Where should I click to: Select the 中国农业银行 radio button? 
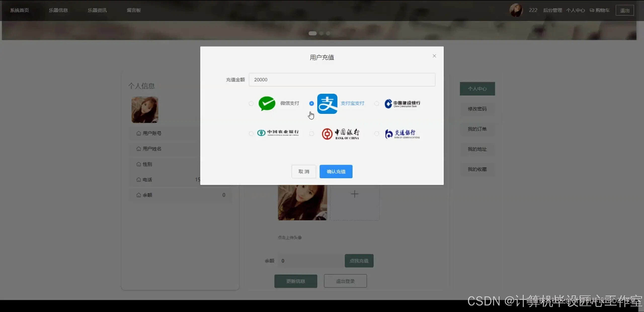(x=251, y=134)
